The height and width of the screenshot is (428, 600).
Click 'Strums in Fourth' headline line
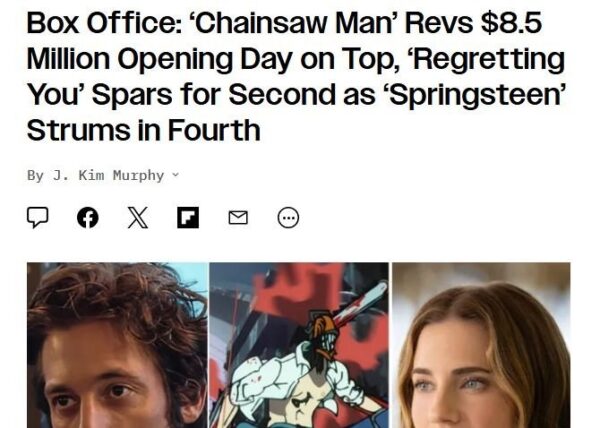click(x=143, y=130)
